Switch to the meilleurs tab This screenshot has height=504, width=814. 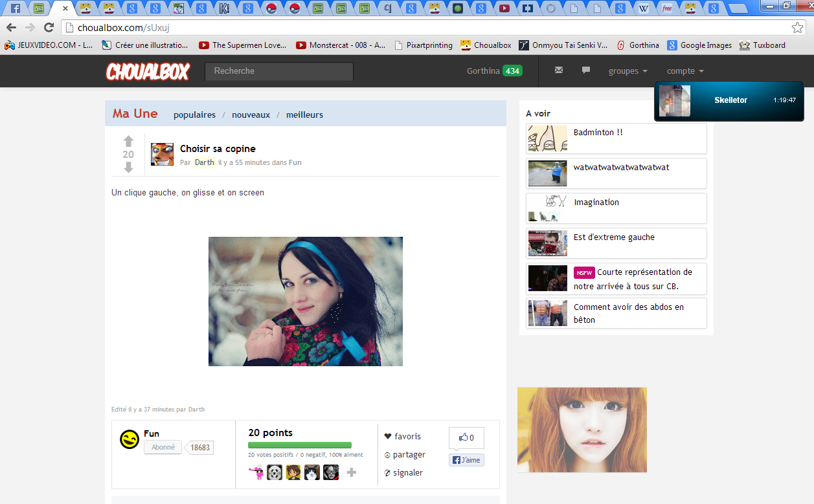click(304, 115)
